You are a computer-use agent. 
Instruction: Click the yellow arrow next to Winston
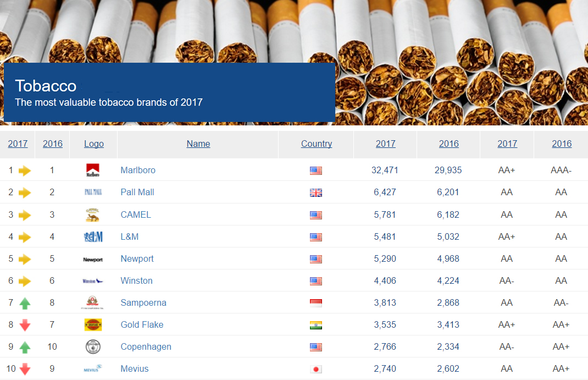pos(24,280)
